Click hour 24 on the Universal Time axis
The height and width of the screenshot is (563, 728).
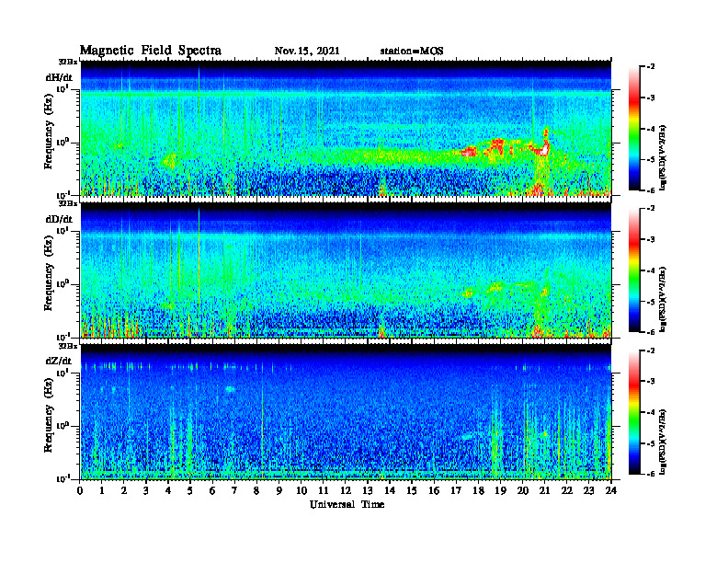click(611, 491)
